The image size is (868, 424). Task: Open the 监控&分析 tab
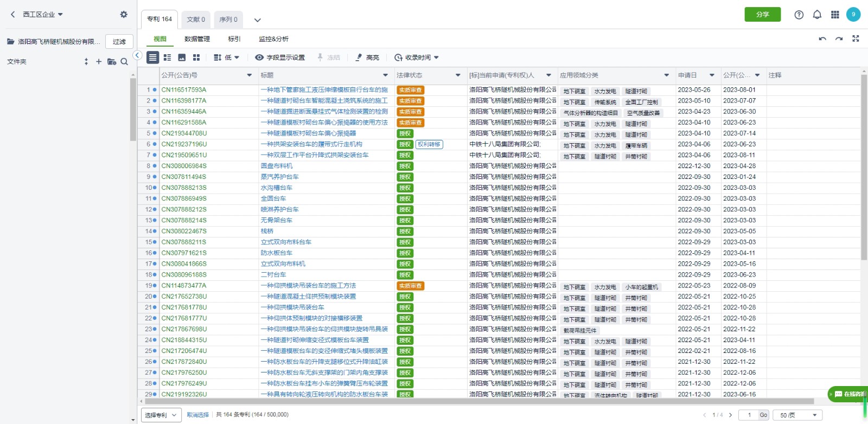coord(274,39)
